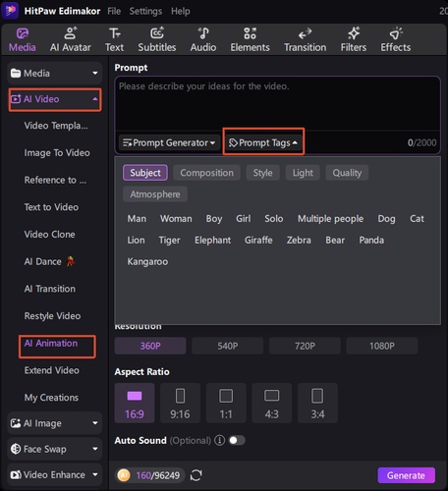The width and height of the screenshot is (448, 491).
Task: Switch to the Light tag category
Action: tap(303, 173)
